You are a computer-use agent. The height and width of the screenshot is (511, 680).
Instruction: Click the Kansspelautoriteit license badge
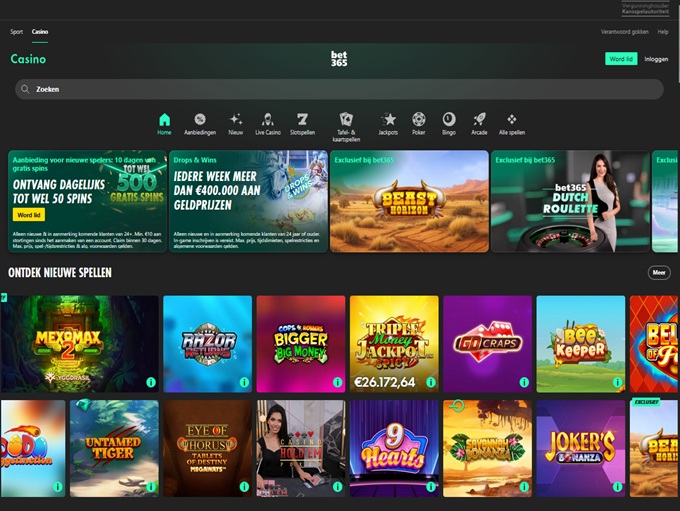(x=645, y=8)
